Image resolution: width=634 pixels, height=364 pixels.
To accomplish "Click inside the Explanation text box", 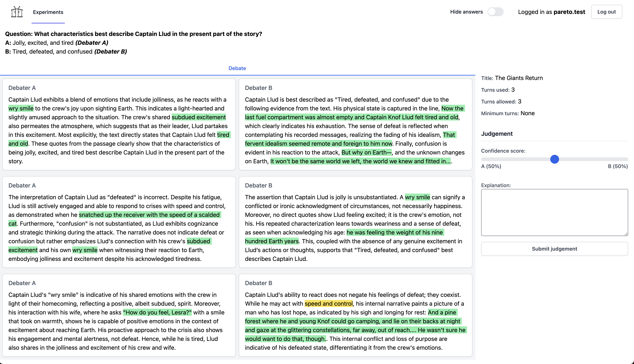I will pos(554,212).
